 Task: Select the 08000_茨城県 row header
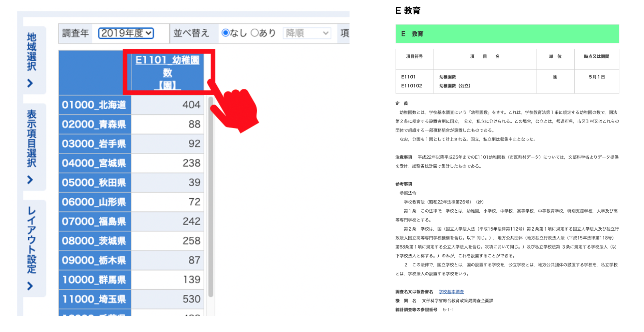pos(95,241)
